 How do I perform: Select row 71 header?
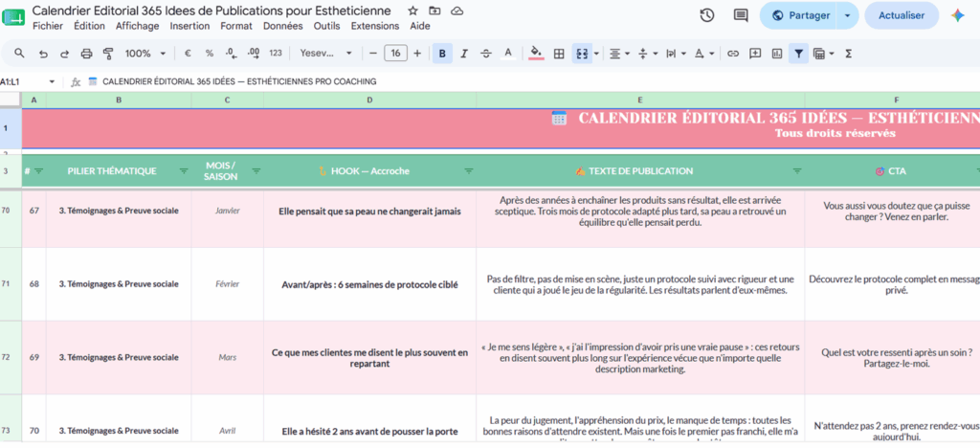click(x=11, y=284)
